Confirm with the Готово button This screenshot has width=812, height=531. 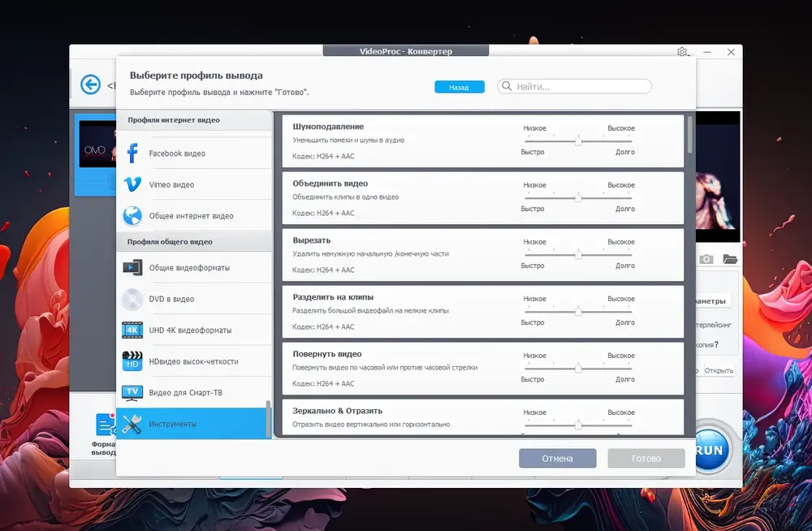[x=646, y=459]
